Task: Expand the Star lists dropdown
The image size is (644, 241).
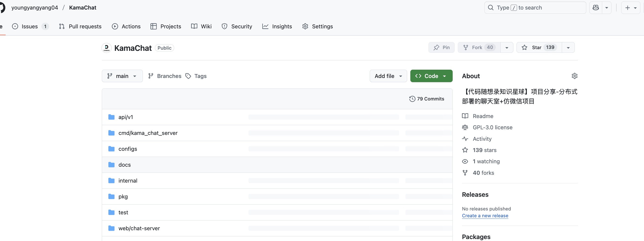Action: [x=568, y=47]
